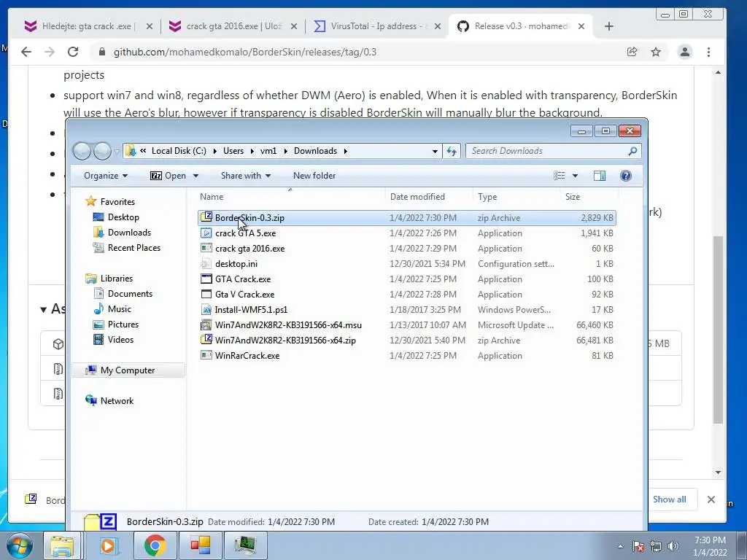The image size is (747, 560).
Task: Open network icon in system tray
Action: tap(656, 546)
